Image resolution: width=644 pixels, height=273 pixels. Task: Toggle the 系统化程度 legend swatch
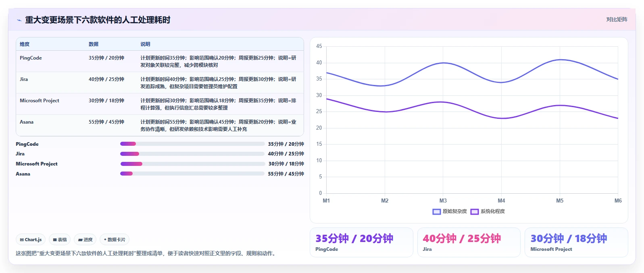tap(474, 211)
